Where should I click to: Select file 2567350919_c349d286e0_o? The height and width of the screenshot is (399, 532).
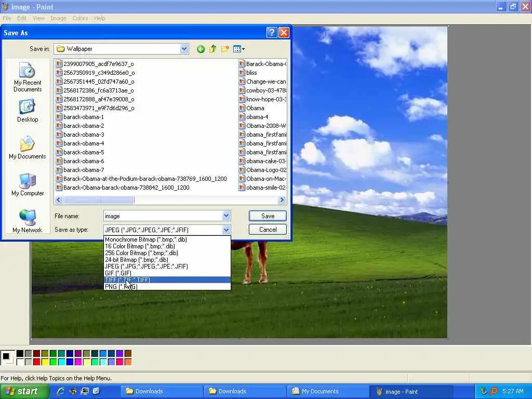click(96, 73)
